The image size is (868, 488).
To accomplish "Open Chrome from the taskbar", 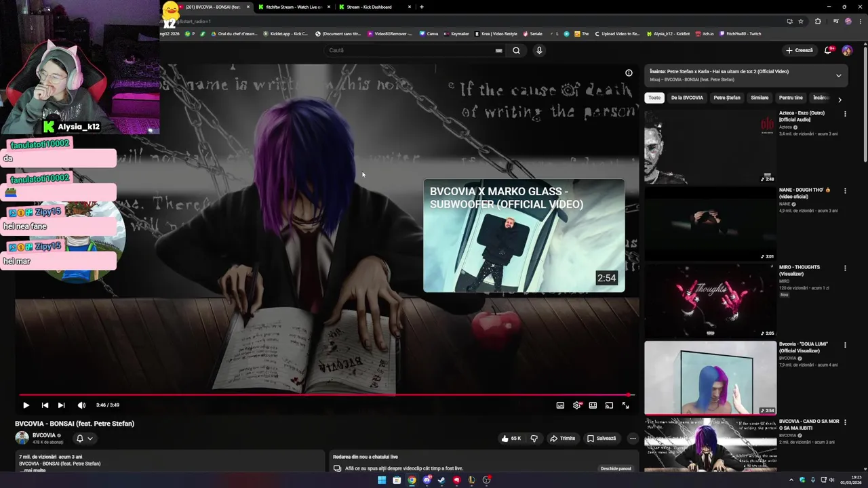I will pyautogui.click(x=412, y=481).
